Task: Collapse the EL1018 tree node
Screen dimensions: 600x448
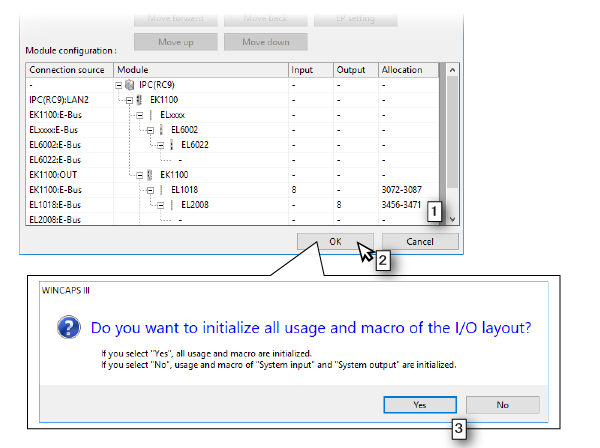Action: click(149, 188)
